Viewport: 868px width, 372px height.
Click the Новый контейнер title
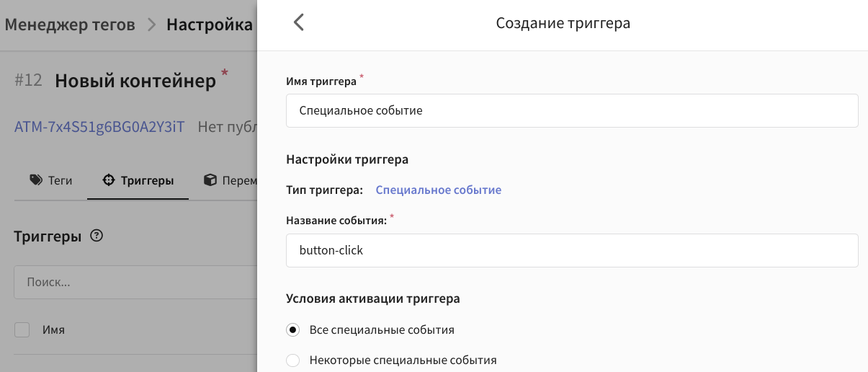click(x=135, y=81)
